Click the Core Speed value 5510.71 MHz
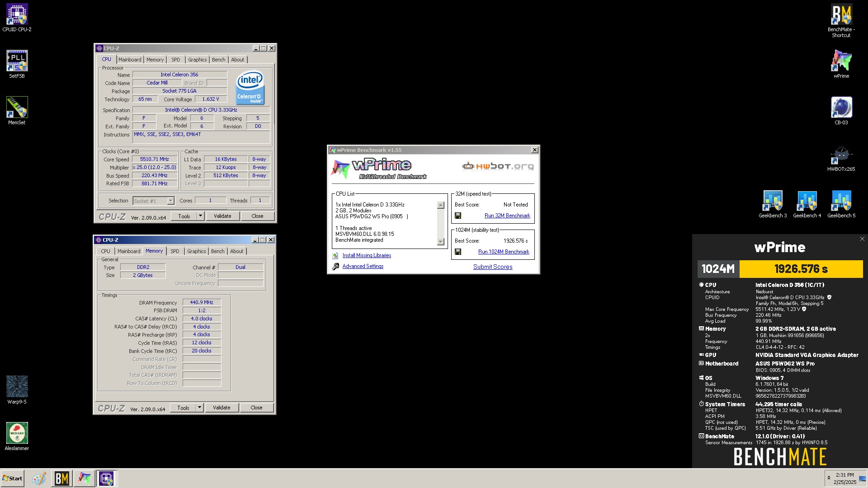868x488 pixels. [155, 160]
